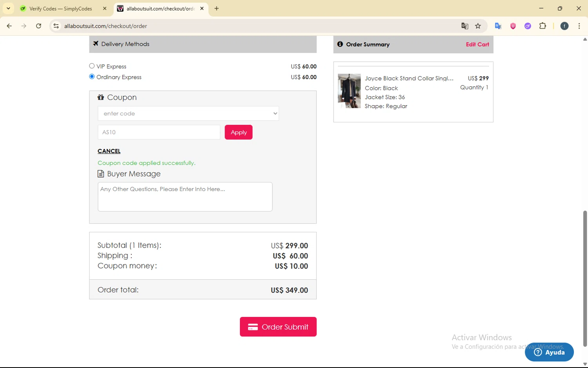The image size is (588, 368).
Task: Click the Buyer Message document icon
Action: (x=101, y=174)
